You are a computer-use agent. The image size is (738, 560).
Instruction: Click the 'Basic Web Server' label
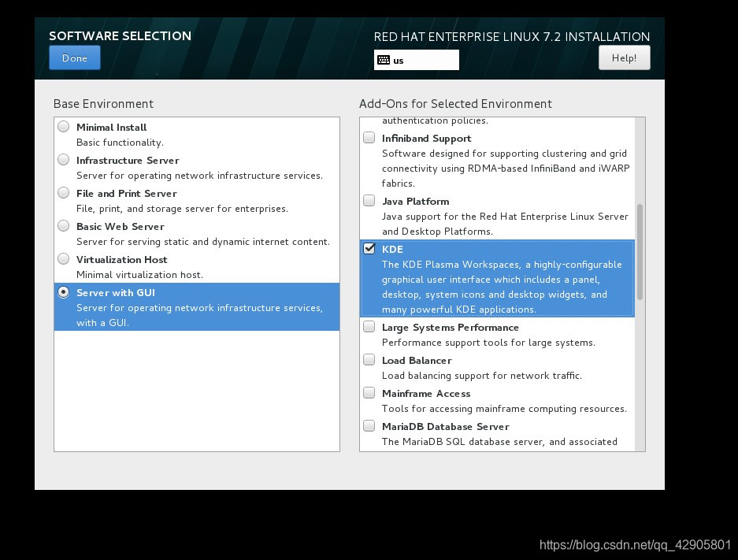coord(120,226)
